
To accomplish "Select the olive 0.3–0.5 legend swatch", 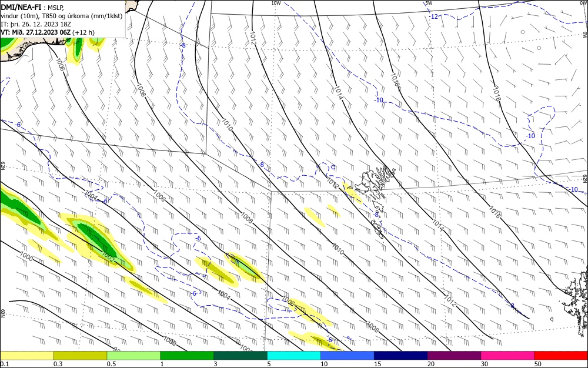I will [80, 356].
